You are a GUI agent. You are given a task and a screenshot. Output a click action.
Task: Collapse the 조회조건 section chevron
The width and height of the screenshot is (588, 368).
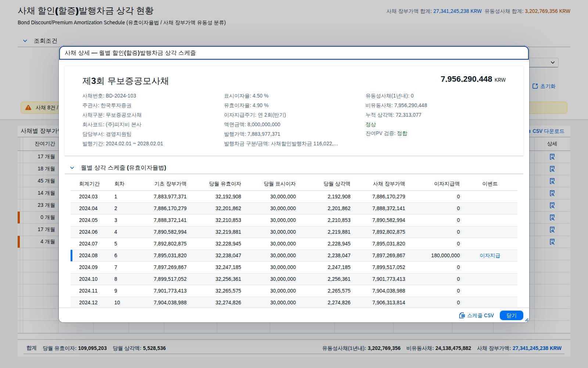25,41
